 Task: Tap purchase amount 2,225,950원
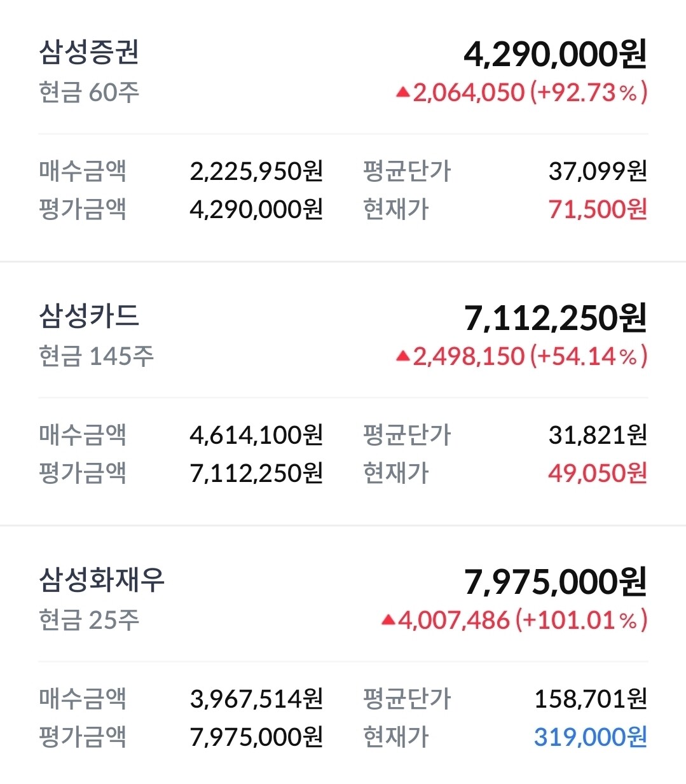pos(256,171)
